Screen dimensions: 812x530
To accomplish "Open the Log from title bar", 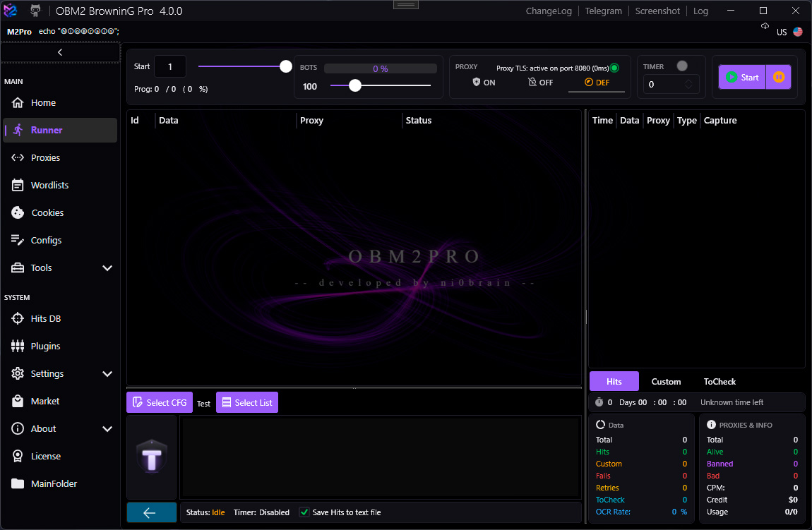I will click(x=700, y=11).
